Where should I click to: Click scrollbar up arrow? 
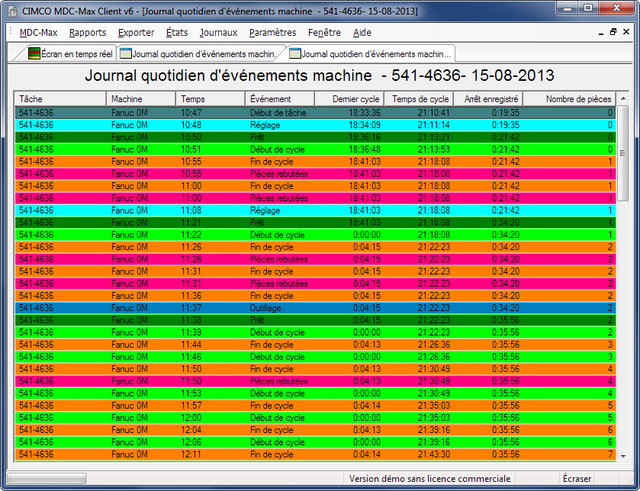pyautogui.click(x=623, y=98)
